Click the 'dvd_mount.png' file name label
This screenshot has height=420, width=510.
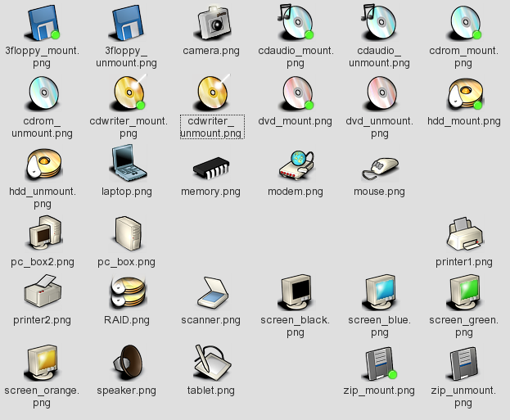(296, 121)
